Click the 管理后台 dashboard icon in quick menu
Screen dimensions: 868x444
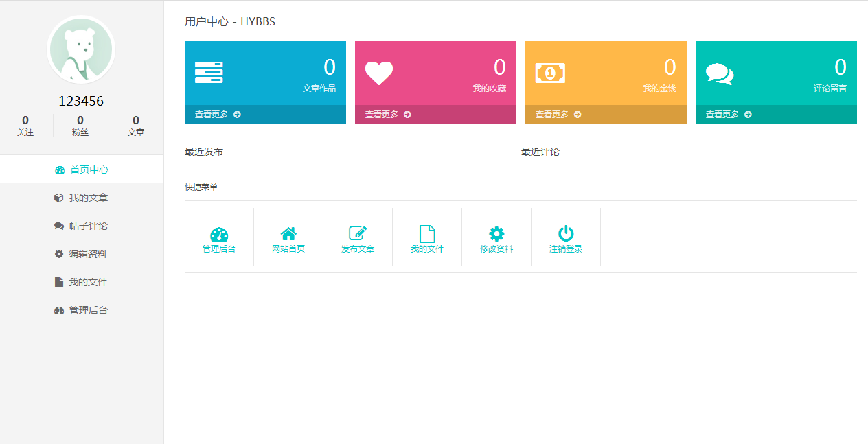coord(219,234)
